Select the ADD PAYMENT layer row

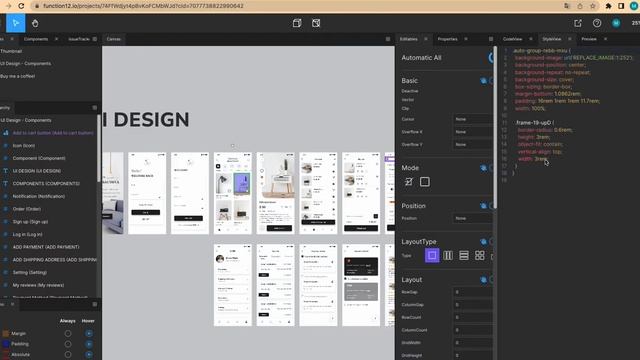[x=46, y=247]
